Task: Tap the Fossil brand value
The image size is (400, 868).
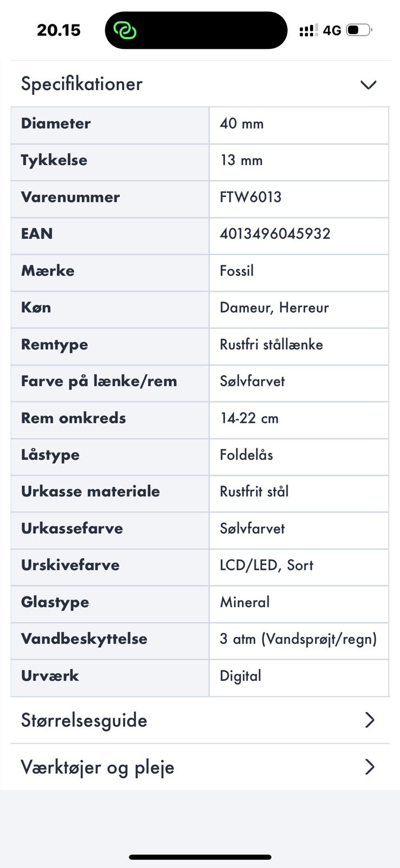Action: [x=237, y=271]
